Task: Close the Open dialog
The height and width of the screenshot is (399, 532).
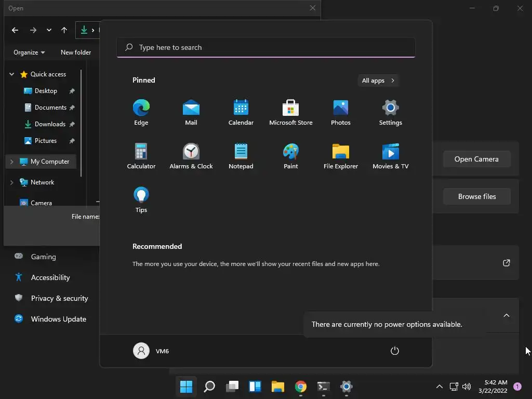Action: coord(312,8)
